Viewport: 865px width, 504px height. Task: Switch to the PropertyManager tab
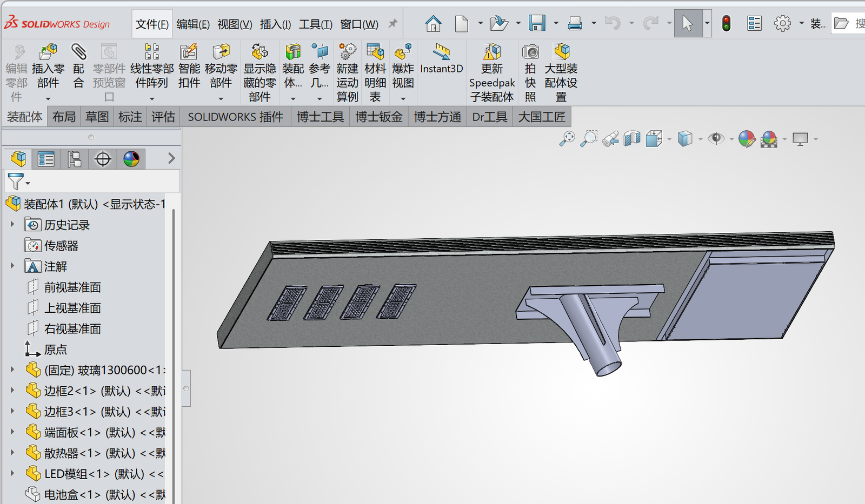click(46, 159)
